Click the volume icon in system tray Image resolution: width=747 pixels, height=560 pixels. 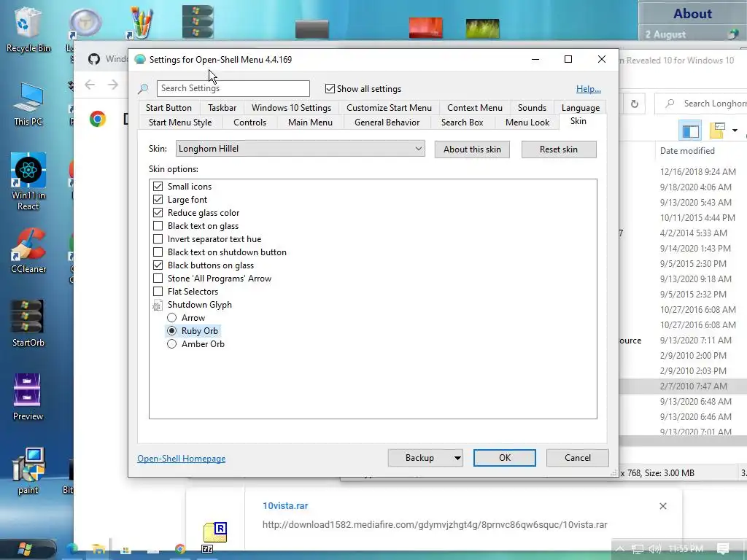(x=654, y=549)
